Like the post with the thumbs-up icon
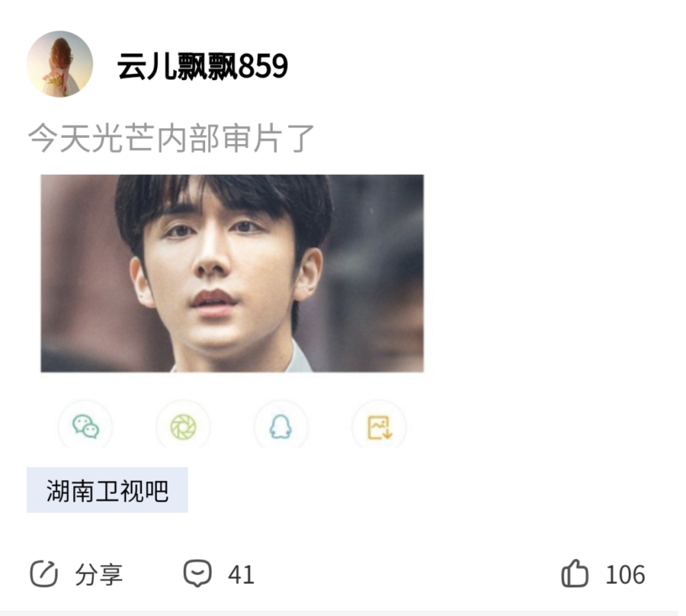 click(x=574, y=573)
